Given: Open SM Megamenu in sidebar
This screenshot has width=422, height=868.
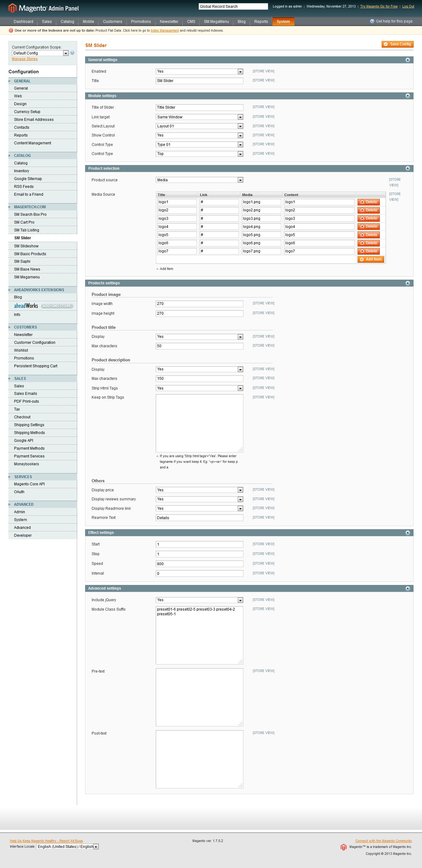Looking at the screenshot, I should 27,277.
